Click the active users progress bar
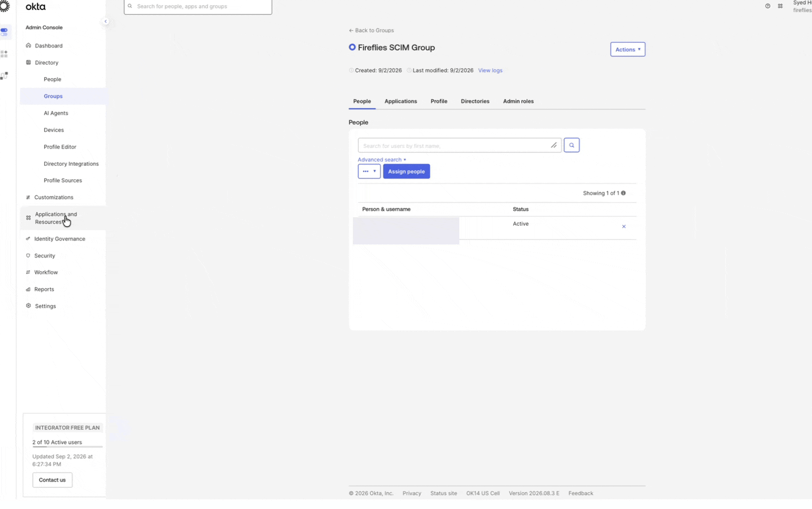Image resolution: width=812 pixels, height=509 pixels. (x=68, y=447)
